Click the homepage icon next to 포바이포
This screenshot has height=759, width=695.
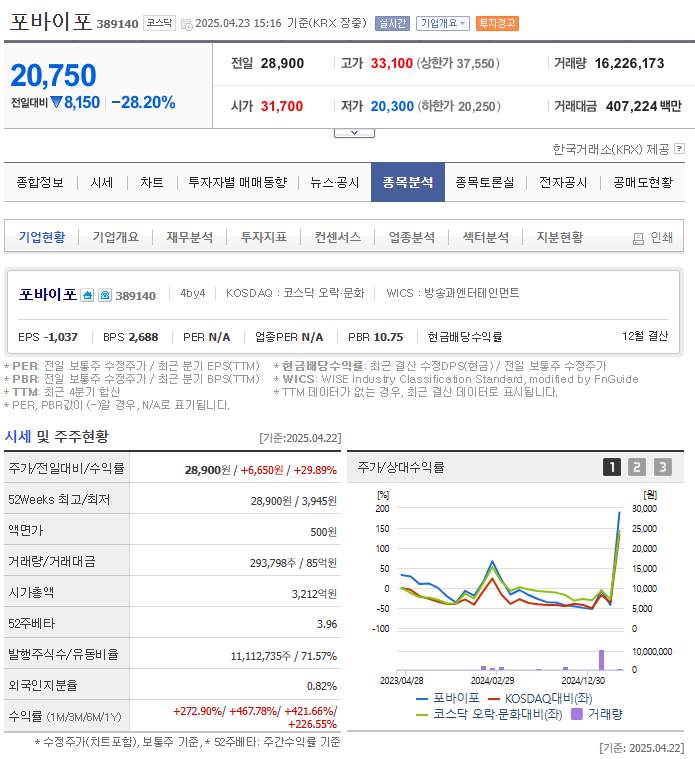(87, 295)
